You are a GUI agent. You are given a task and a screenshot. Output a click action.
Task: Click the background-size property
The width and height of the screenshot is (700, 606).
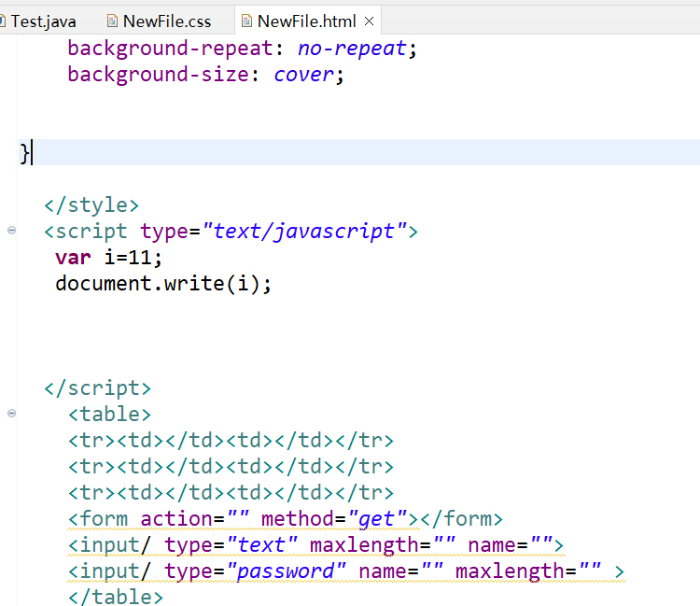(158, 74)
